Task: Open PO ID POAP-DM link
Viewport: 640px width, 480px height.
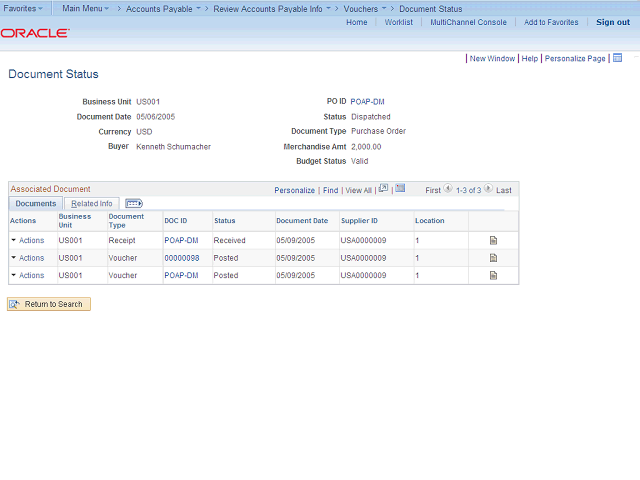Action: [366, 102]
